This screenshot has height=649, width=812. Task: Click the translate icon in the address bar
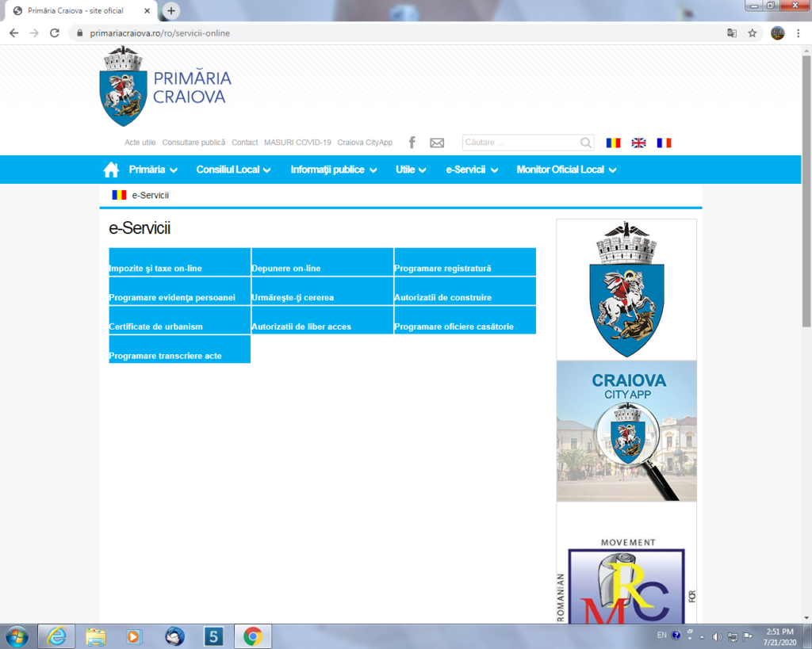pos(731,33)
